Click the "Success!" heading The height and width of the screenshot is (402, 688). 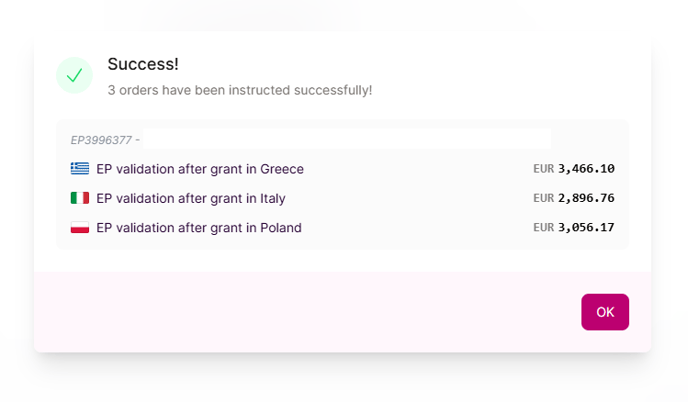click(143, 64)
